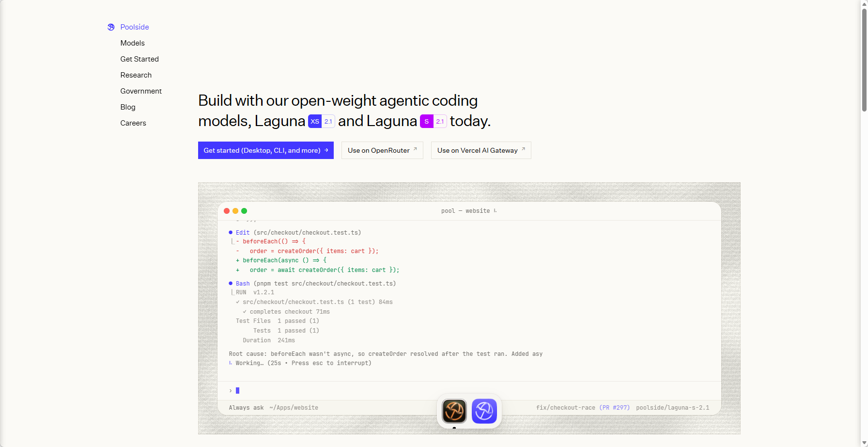Click the scrollbar down arrow
The image size is (868, 447).
point(864,443)
